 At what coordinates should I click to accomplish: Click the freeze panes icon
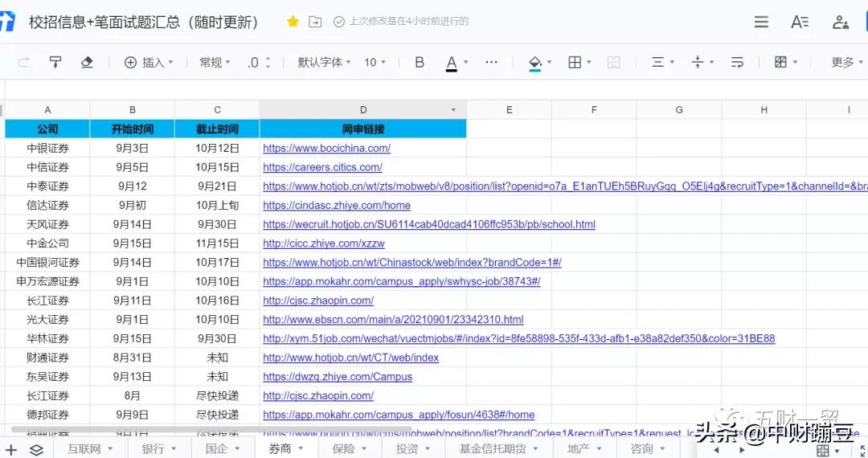780,62
